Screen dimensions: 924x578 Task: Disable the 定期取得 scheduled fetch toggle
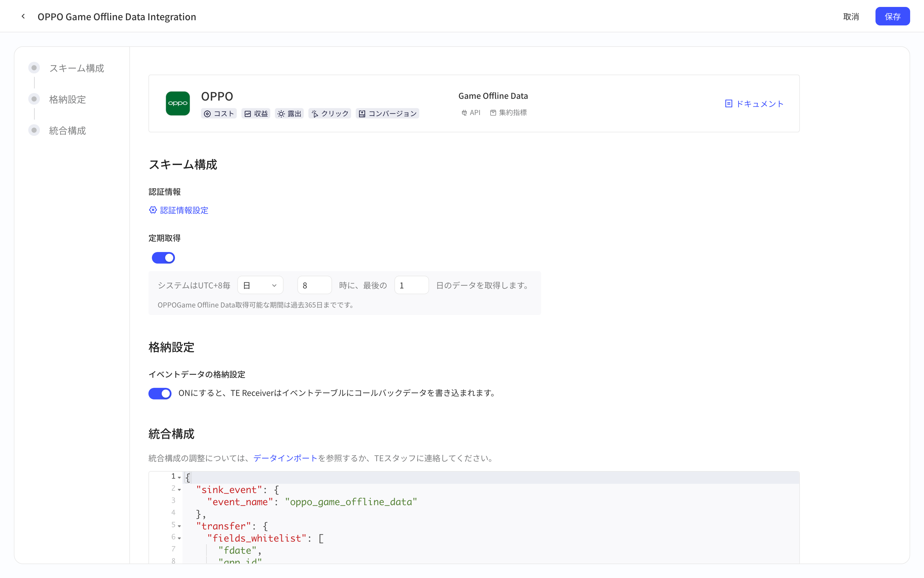163,258
